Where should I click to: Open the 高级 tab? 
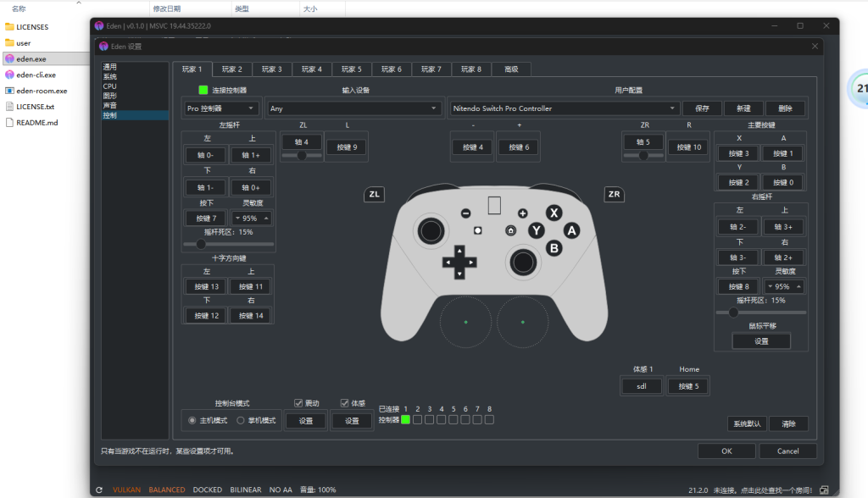[511, 69]
